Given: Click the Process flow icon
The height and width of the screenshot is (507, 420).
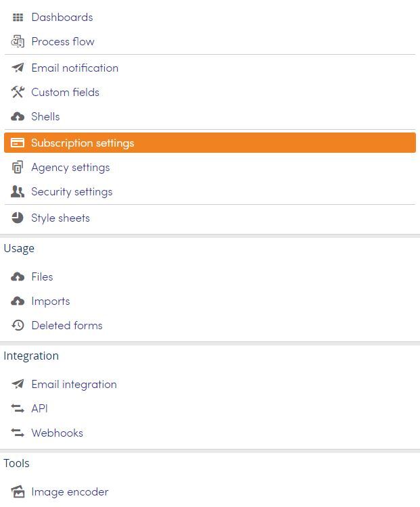Looking at the screenshot, I should pos(18,41).
